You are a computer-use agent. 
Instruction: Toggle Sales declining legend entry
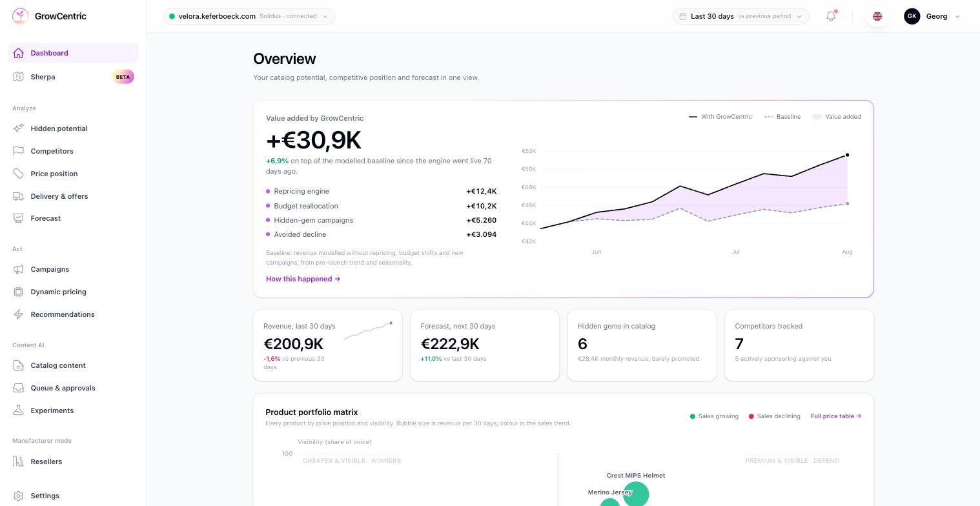click(774, 416)
